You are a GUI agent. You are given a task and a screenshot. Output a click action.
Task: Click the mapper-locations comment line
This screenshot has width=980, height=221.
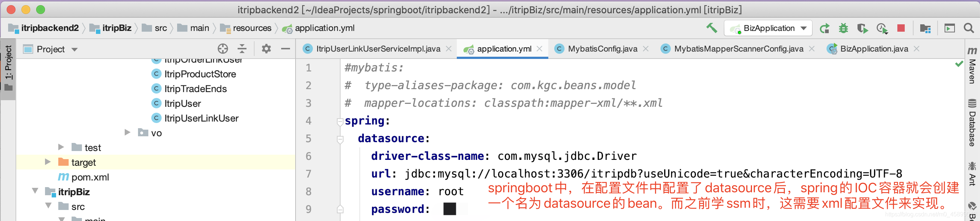tap(503, 103)
